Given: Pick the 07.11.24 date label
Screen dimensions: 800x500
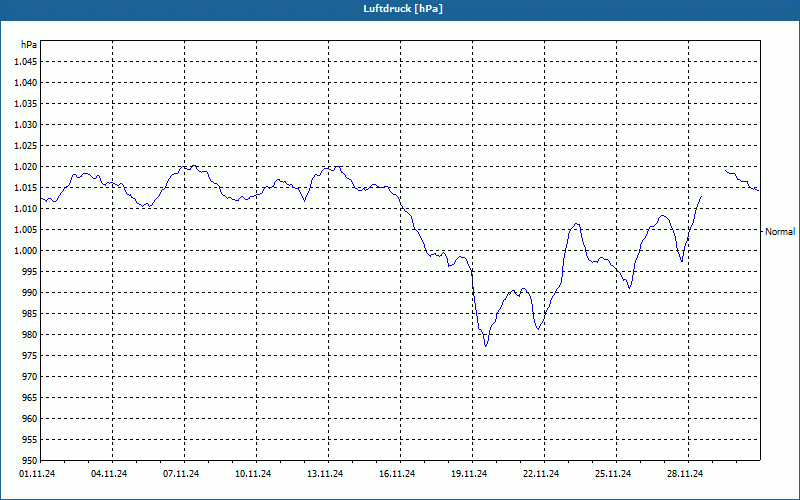Looking at the screenshot, I should click(x=181, y=473).
